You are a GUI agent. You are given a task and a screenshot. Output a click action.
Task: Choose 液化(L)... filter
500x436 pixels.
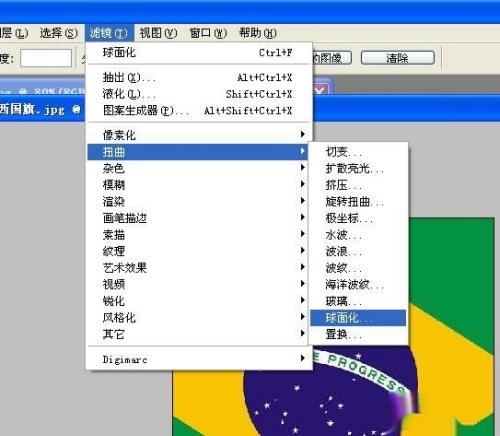click(199, 94)
